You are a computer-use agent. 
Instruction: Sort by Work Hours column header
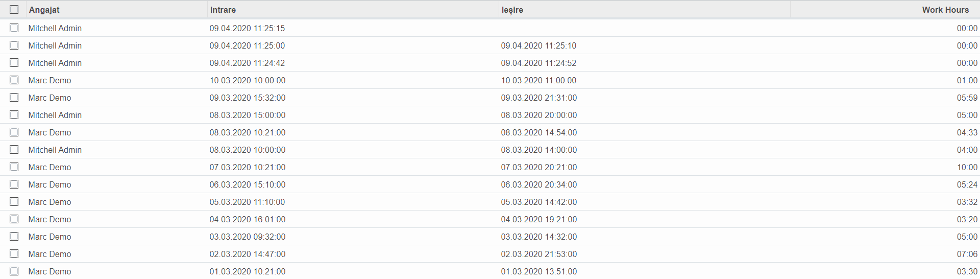click(945, 10)
